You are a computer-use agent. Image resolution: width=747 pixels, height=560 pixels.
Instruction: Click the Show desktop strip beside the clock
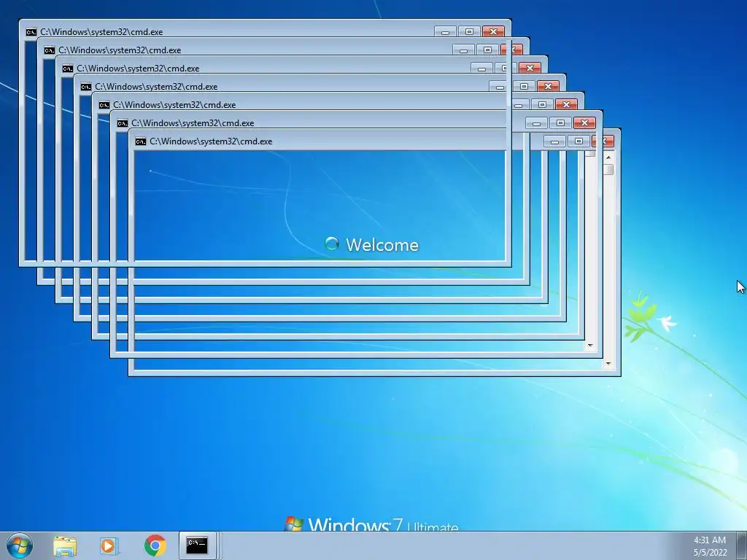click(x=742, y=546)
